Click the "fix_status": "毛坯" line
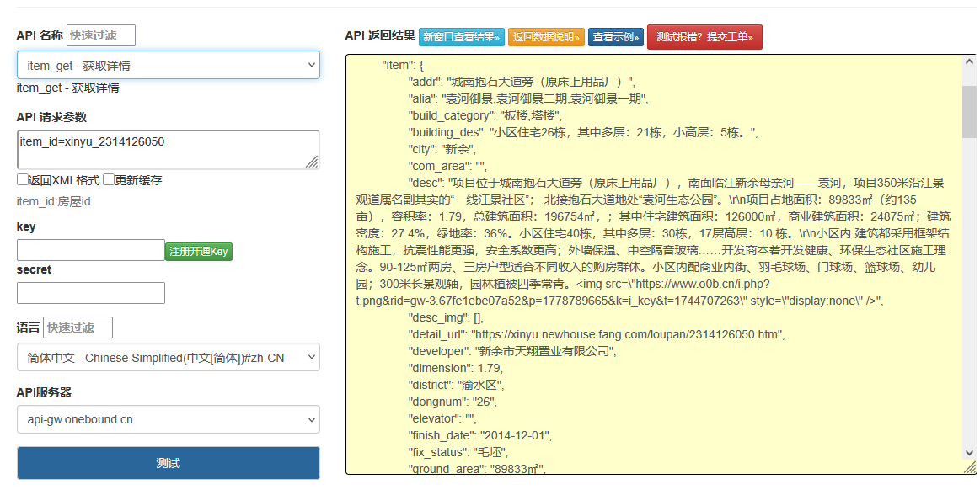 pos(458,452)
